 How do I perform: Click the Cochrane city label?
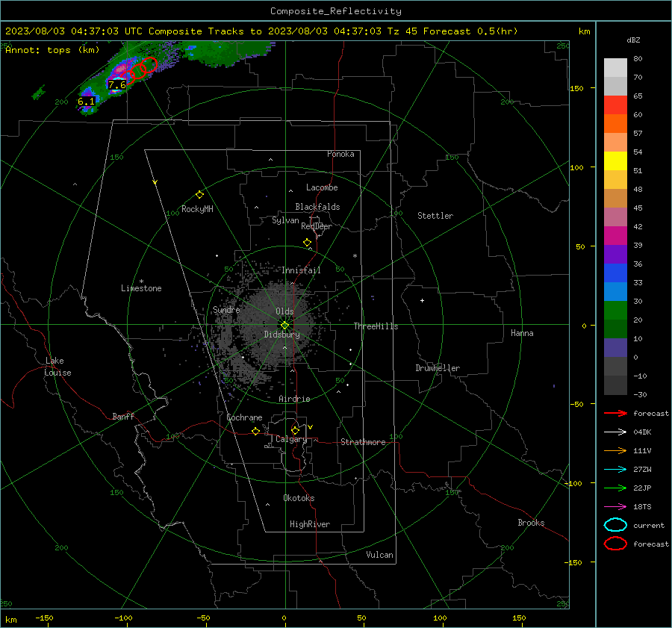coord(244,417)
